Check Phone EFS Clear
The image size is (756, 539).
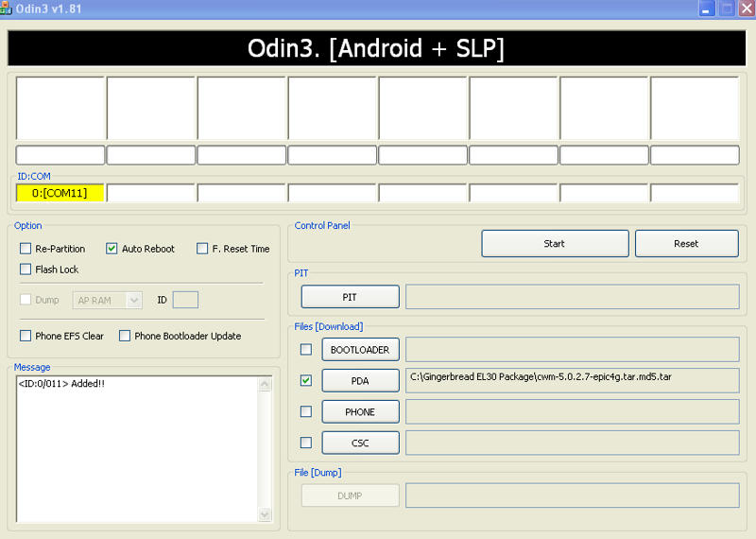click(x=26, y=336)
